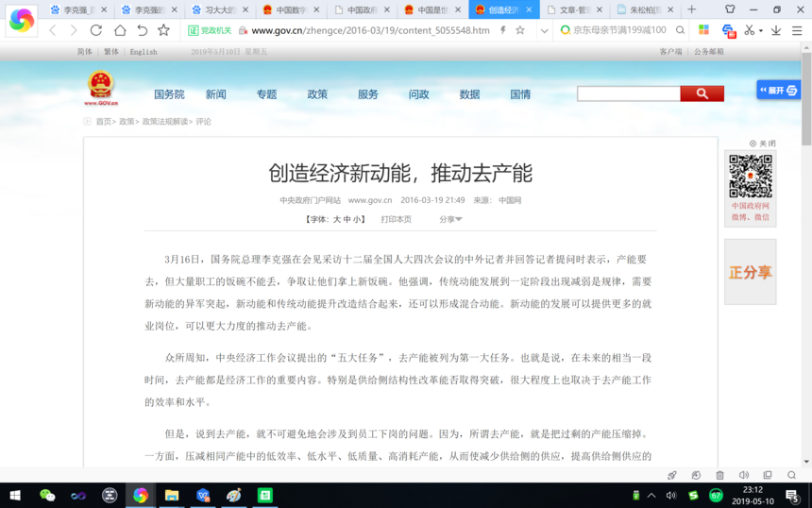
Task: Bookmark page with star inside address bar
Action: click(x=520, y=30)
